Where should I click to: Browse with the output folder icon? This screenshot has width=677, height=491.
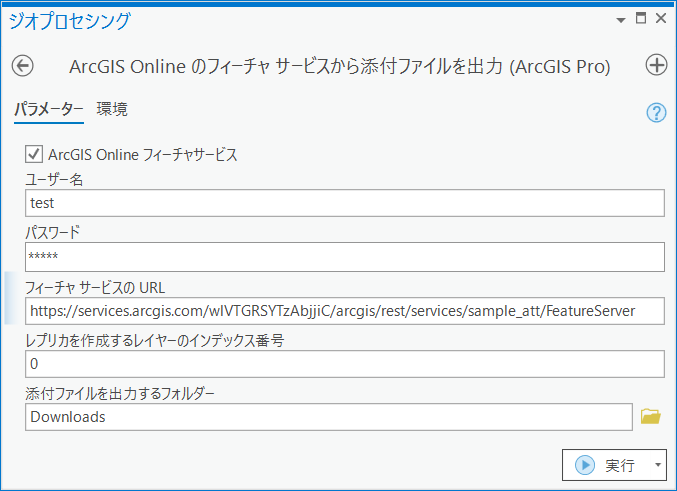click(650, 416)
